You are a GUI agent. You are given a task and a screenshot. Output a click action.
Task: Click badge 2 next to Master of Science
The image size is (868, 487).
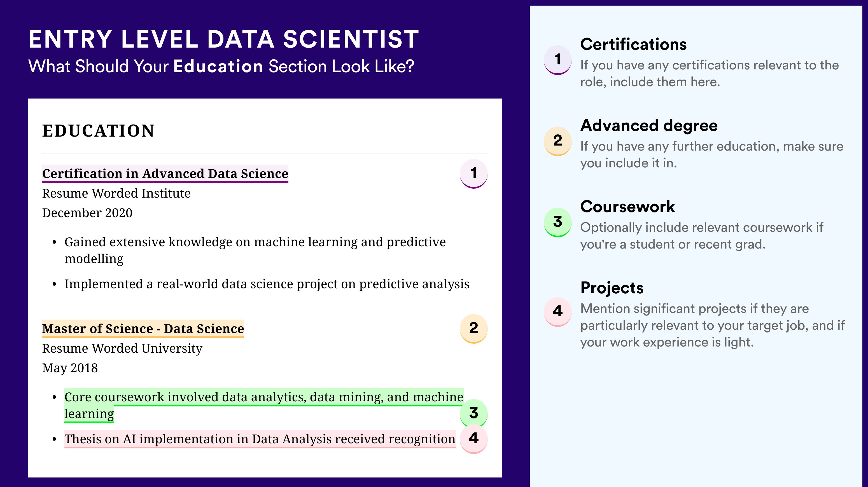pos(473,328)
